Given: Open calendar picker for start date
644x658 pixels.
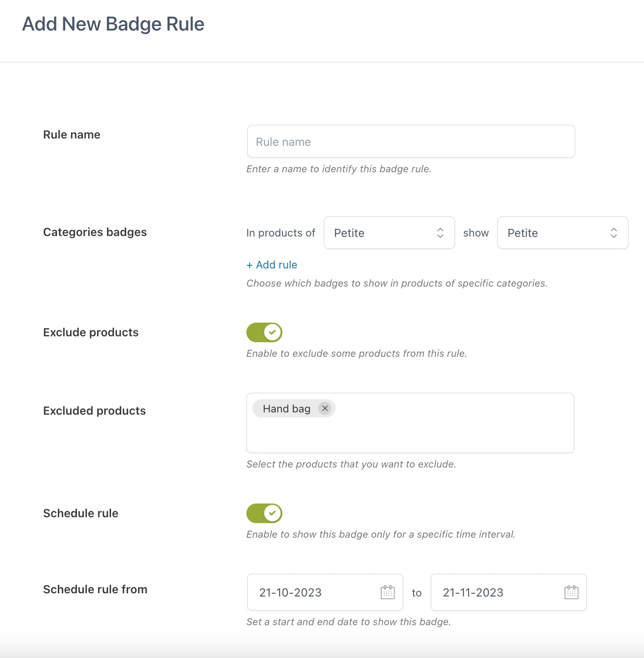Looking at the screenshot, I should point(388,592).
